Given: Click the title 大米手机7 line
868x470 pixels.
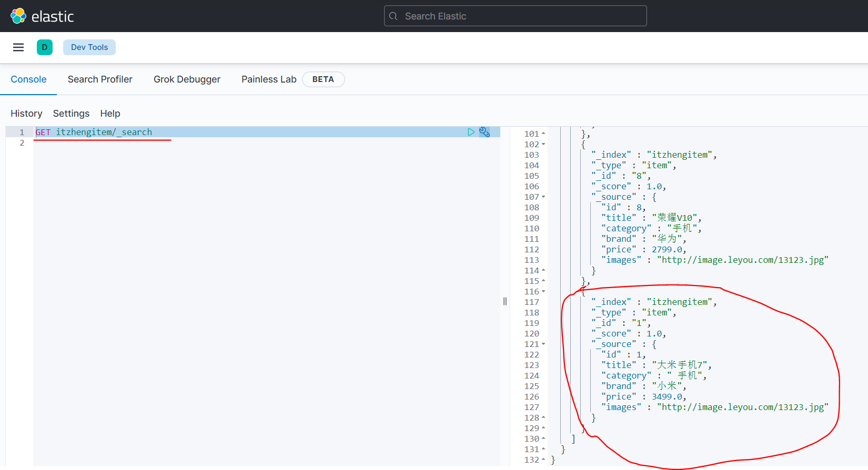Looking at the screenshot, I should pos(656,365).
